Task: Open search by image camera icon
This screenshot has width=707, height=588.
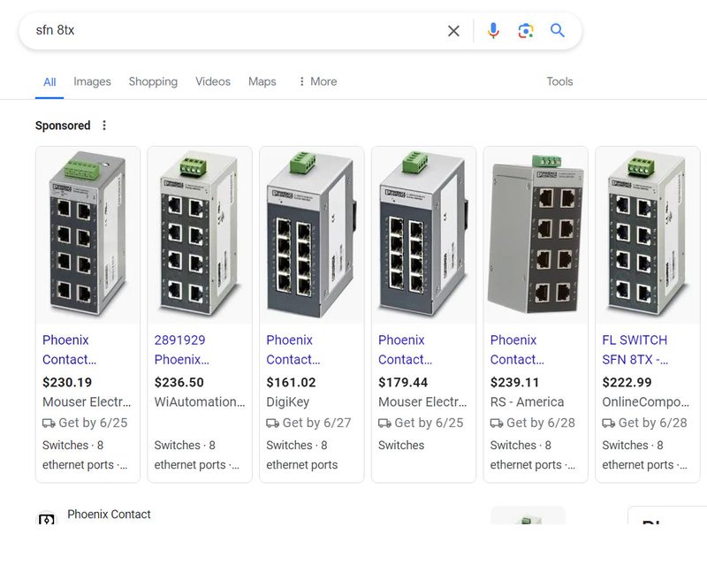Action: click(x=526, y=31)
